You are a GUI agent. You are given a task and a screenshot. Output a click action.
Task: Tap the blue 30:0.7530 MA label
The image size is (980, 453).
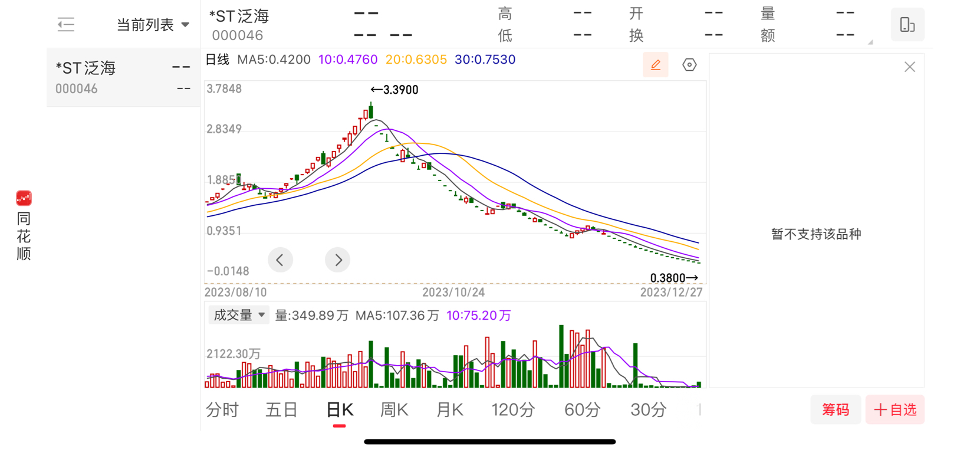pos(485,60)
